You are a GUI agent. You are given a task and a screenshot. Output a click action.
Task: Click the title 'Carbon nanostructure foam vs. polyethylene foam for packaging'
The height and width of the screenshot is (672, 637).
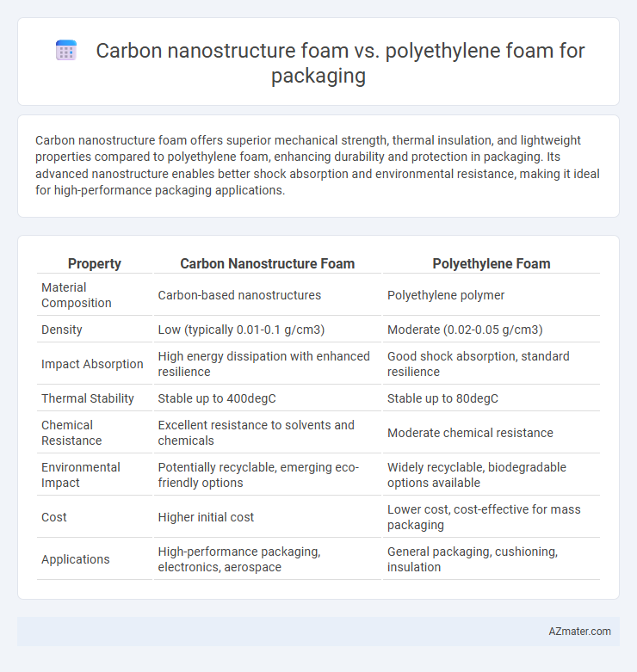[340, 63]
